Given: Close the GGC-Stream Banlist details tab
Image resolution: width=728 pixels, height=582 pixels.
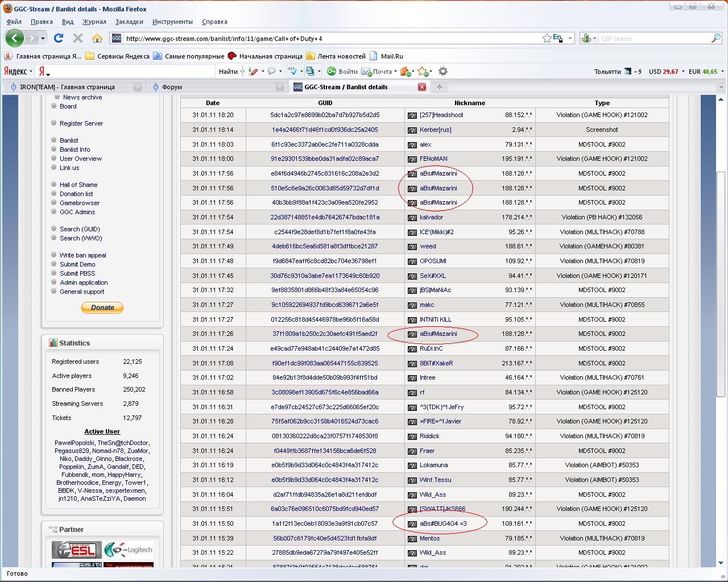Looking at the screenshot, I should tap(422, 87).
